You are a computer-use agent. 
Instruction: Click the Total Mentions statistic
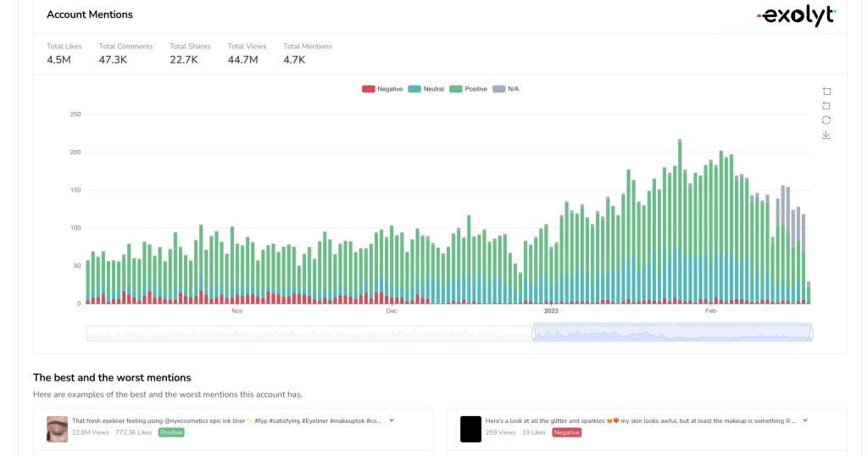point(307,53)
